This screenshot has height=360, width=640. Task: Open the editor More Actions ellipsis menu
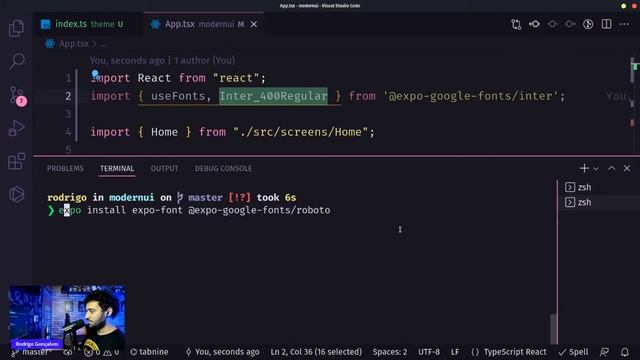click(x=624, y=24)
